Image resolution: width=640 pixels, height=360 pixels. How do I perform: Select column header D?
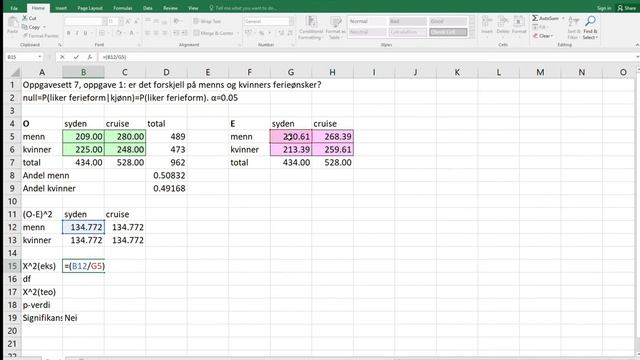click(166, 72)
